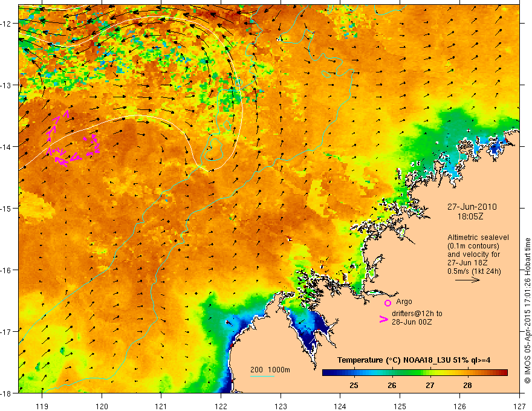Click the colorbar tick label "27"

pos(430,385)
